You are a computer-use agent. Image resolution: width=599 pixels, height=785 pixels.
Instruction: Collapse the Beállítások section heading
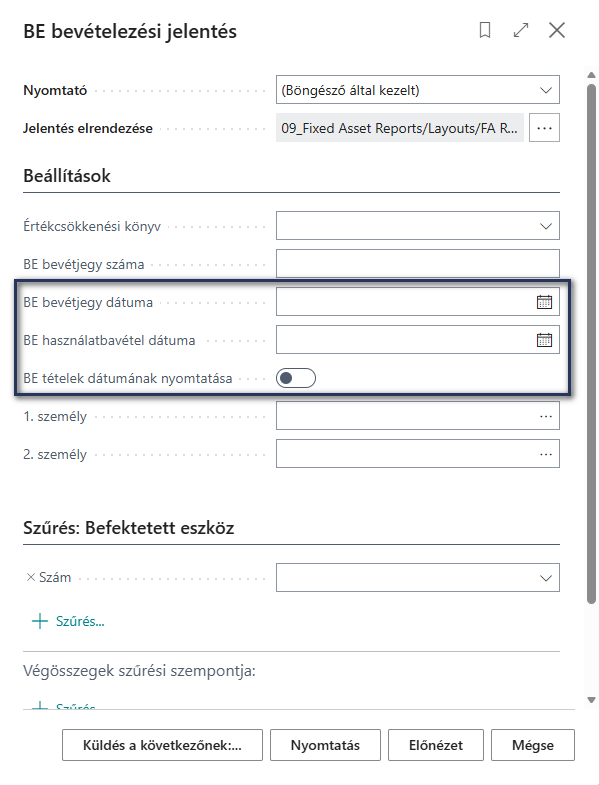[x=67, y=176]
